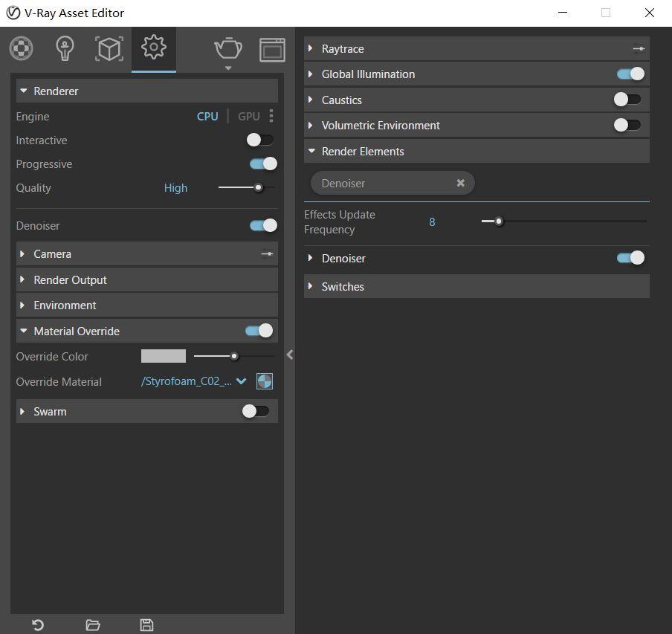672x634 pixels.
Task: Toggle Global Illumination switch
Action: (630, 74)
